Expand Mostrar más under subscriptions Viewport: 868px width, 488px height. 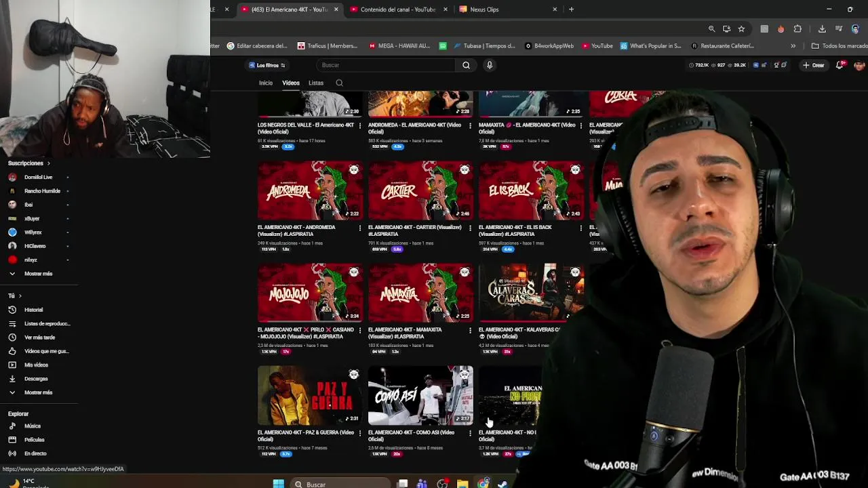(39, 274)
